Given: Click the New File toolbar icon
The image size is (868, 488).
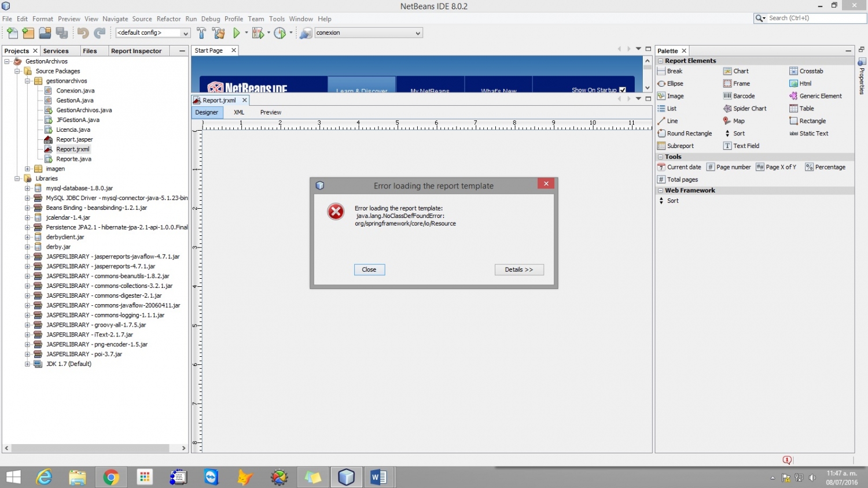Looking at the screenshot, I should 12,33.
